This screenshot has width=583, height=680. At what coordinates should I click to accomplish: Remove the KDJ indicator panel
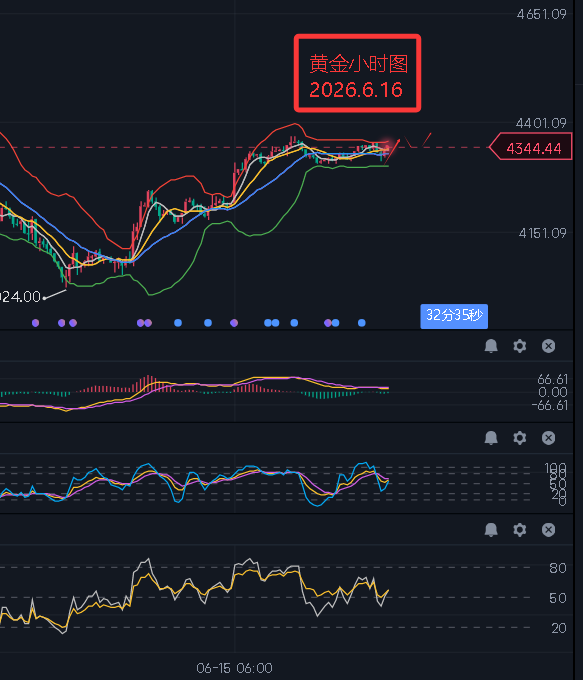[x=548, y=438]
